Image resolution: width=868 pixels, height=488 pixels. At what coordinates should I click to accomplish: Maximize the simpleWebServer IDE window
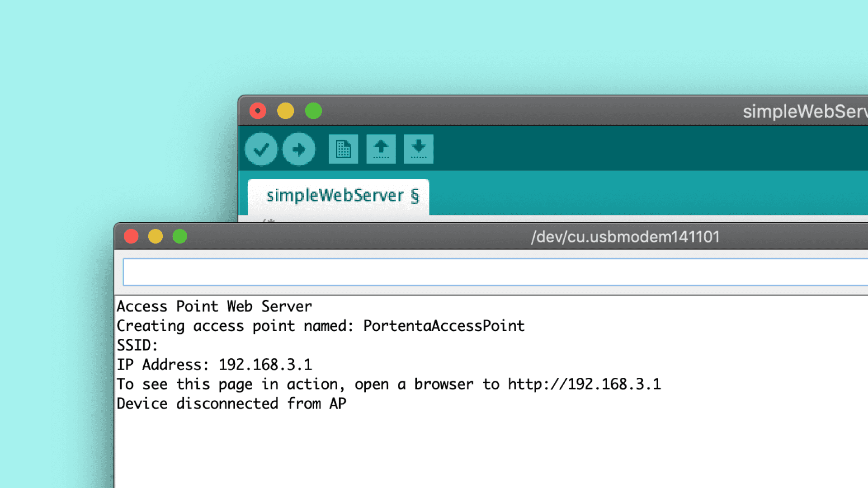coord(313,111)
